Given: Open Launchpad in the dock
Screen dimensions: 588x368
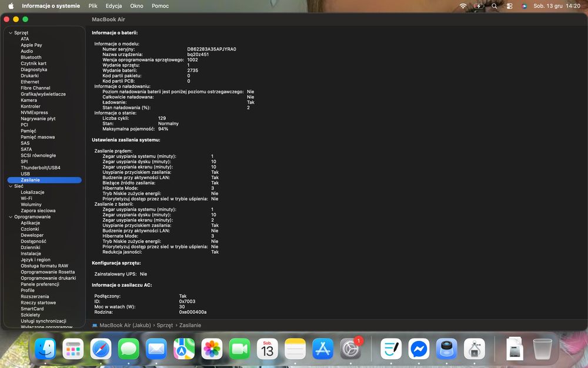Looking at the screenshot, I should click(x=73, y=349).
